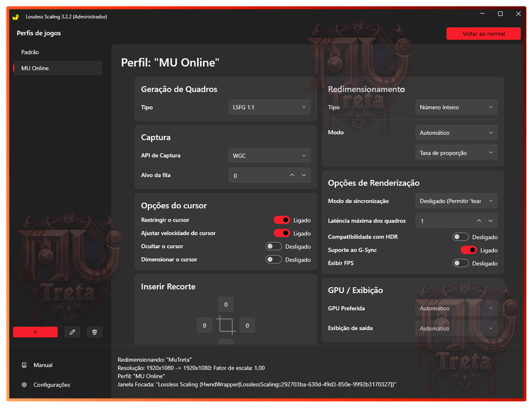Click the trash delete profile icon
Screen dimensions: 532x410
coord(94,332)
